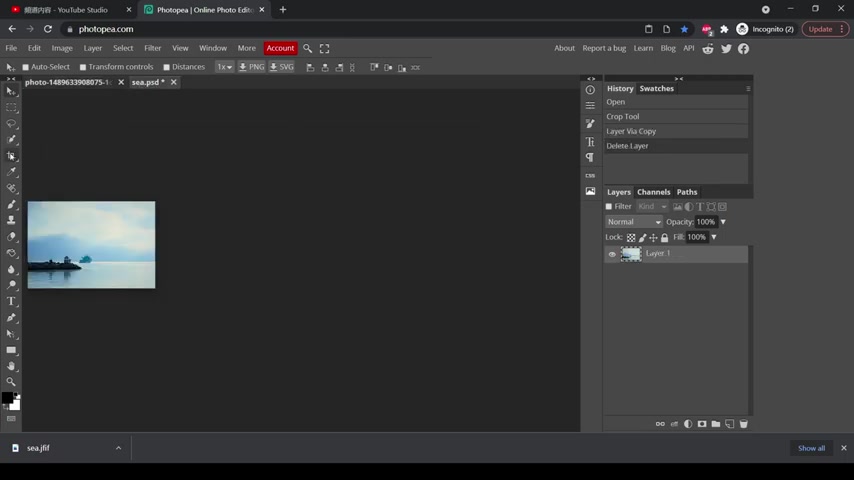This screenshot has width=854, height=480.
Task: Open the Filter menu
Action: 152,48
